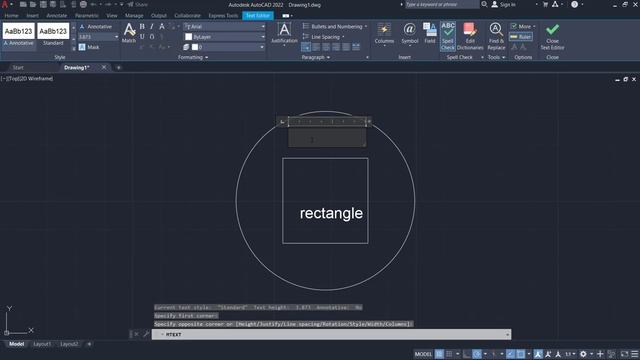Click the MODEL status bar button

(423, 354)
